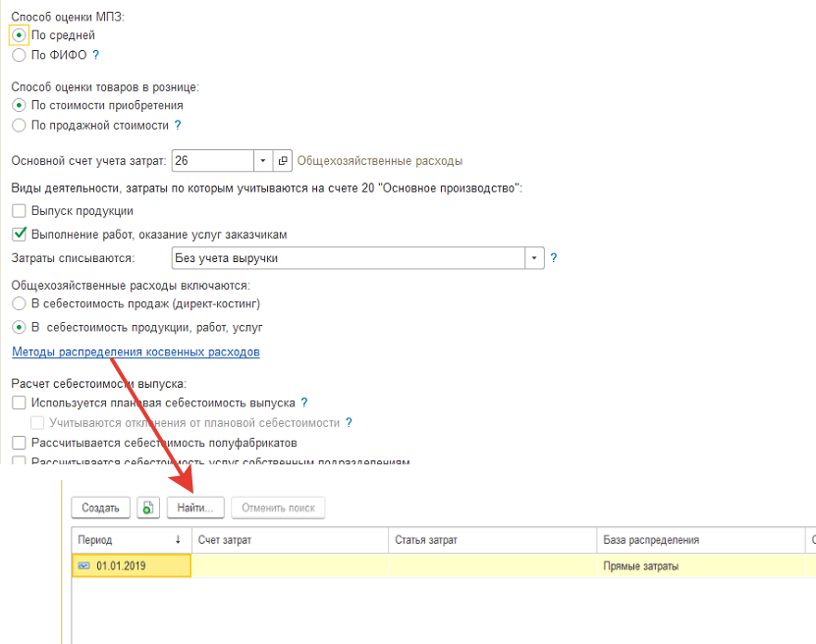Click the "Без учета выручки" combo box field

[x=349, y=258]
